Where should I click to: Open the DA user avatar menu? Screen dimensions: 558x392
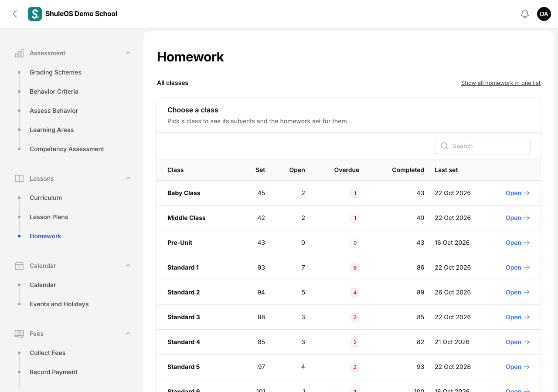[544, 14]
